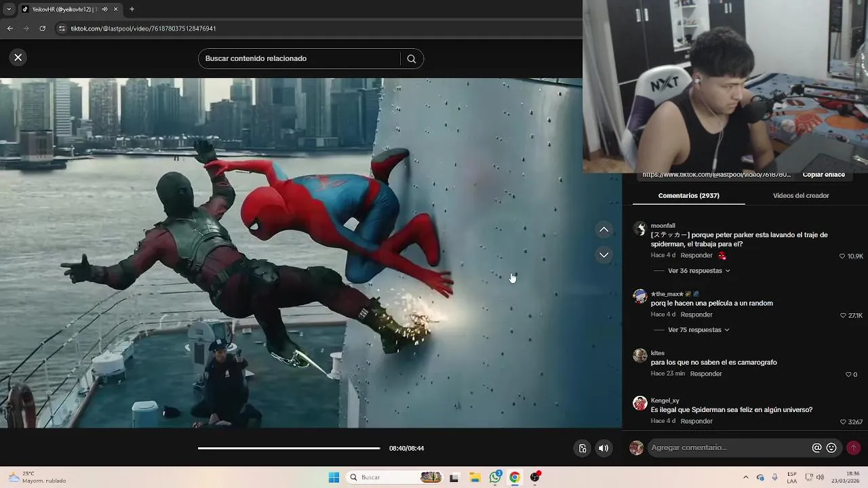Click the timestamp "Hace 23 min"
This screenshot has height=488, width=868.
(668, 373)
